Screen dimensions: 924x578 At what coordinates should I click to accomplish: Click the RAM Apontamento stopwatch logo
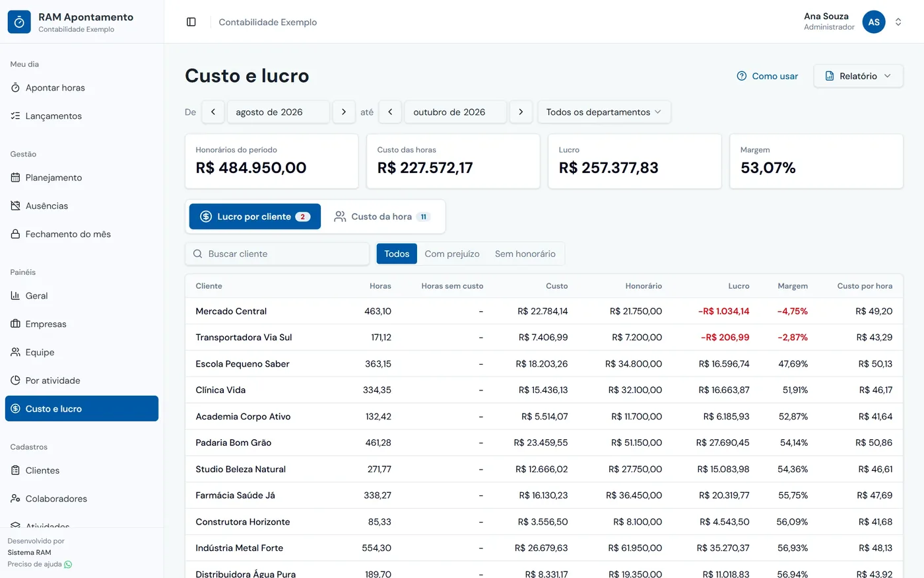(19, 22)
